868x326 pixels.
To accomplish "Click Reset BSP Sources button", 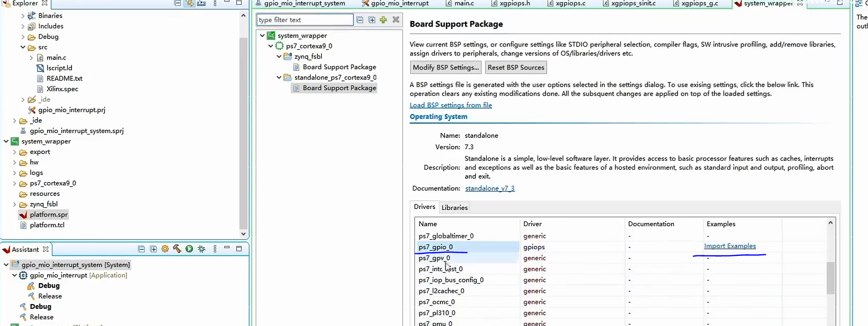I will pos(516,68).
